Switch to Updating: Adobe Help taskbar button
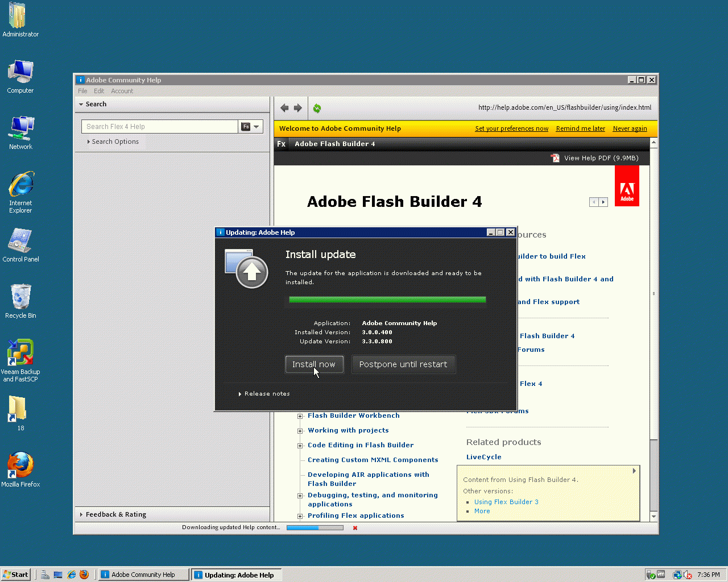This screenshot has width=728, height=582. [236, 575]
